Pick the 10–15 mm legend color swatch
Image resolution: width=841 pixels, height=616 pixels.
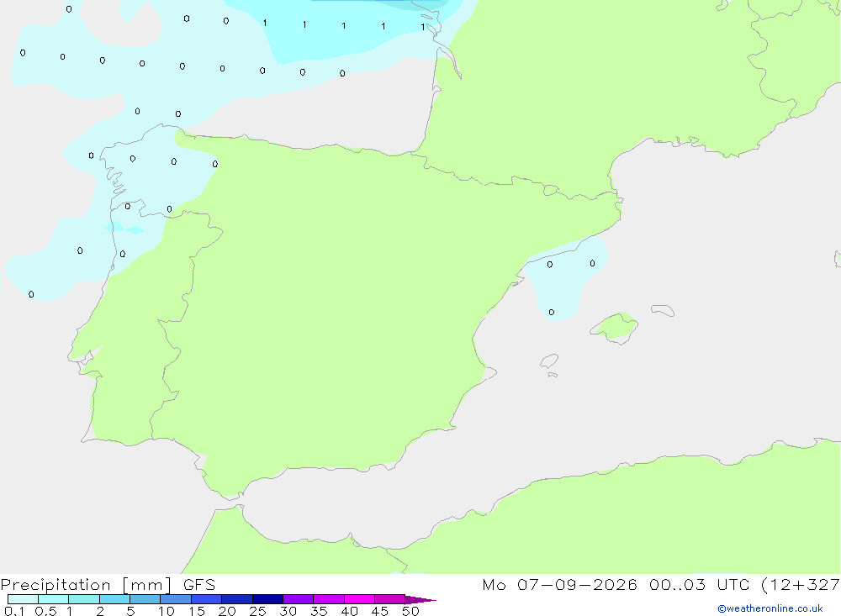pyautogui.click(x=176, y=599)
